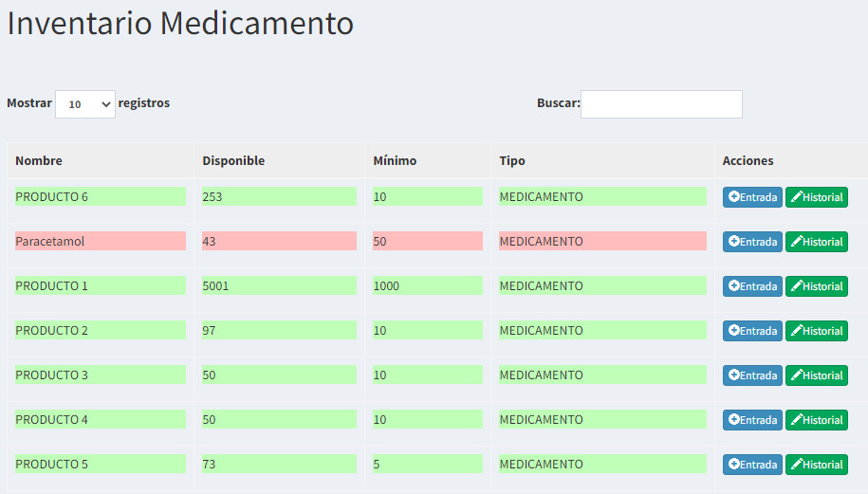Click the pencil icon on PRODUCTO 2 Historial
Image resolution: width=868 pixels, height=494 pixels.
(797, 330)
